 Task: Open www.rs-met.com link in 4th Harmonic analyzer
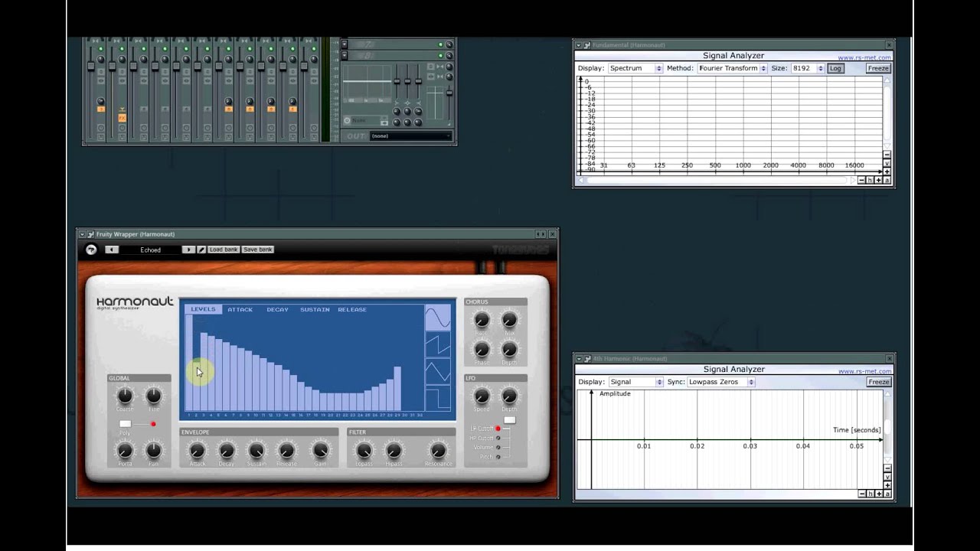coord(864,371)
